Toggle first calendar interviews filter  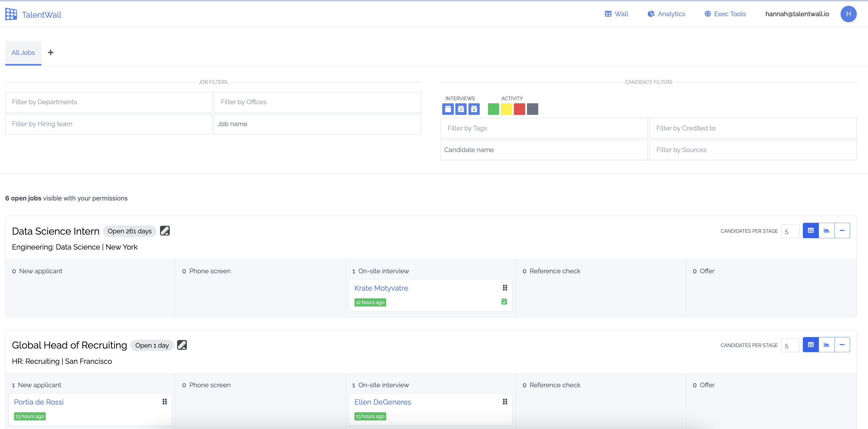pos(448,109)
